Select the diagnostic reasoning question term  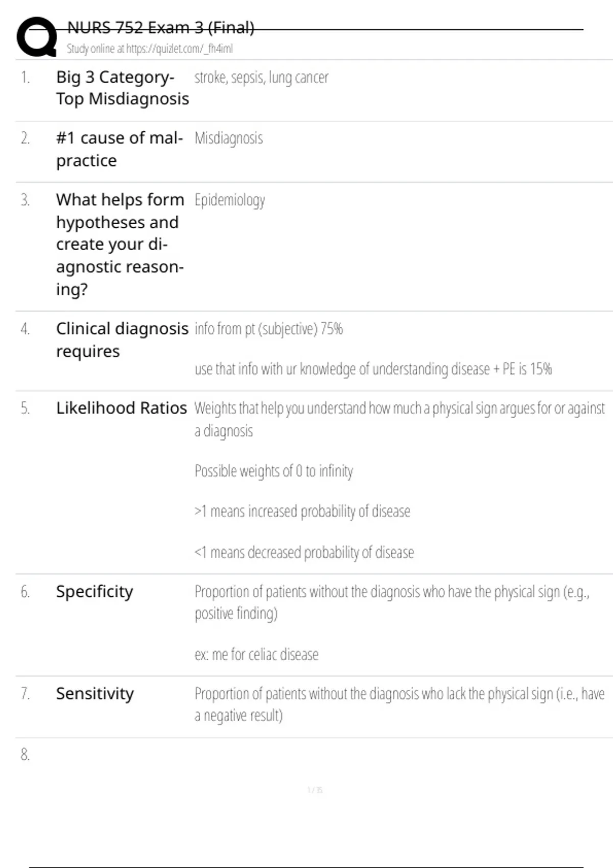120,244
